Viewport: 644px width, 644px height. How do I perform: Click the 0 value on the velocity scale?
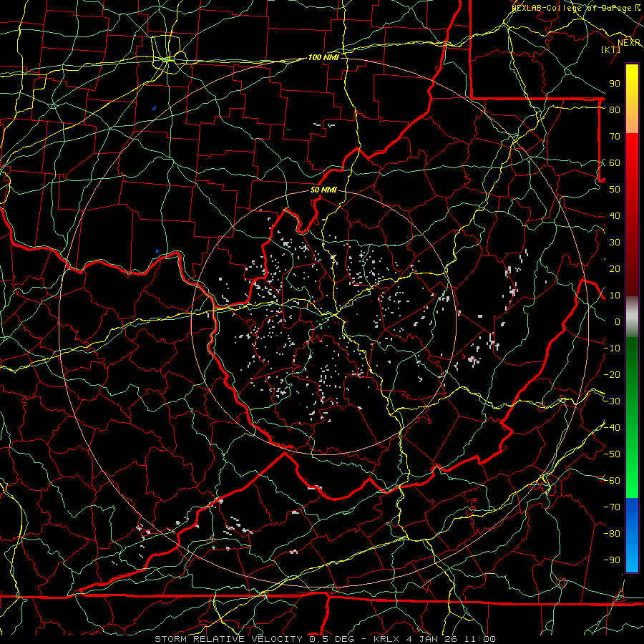tap(618, 321)
